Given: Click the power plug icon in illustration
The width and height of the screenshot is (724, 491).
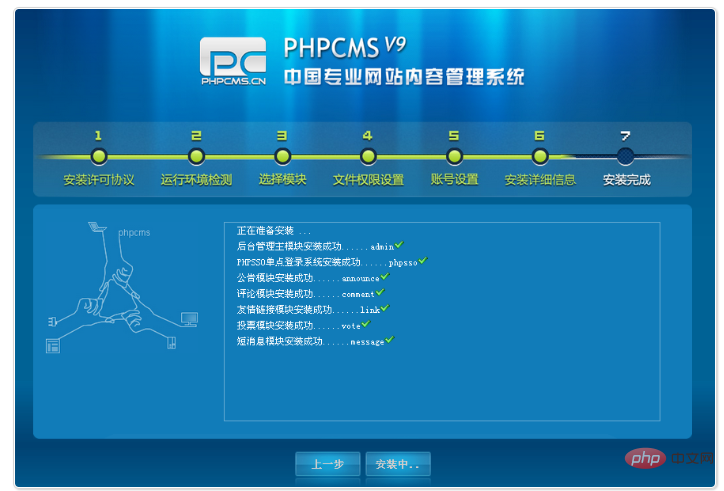Looking at the screenshot, I should coord(53,321).
